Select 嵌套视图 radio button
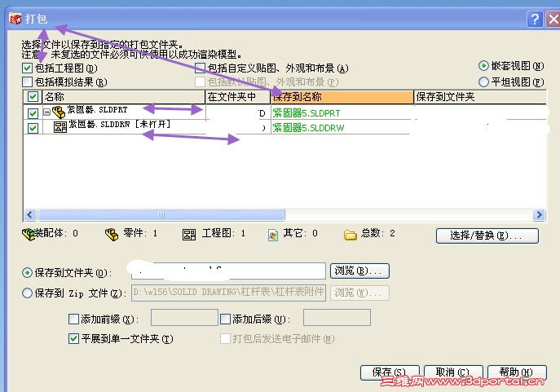Image resolution: width=560 pixels, height=392 pixels. (483, 66)
